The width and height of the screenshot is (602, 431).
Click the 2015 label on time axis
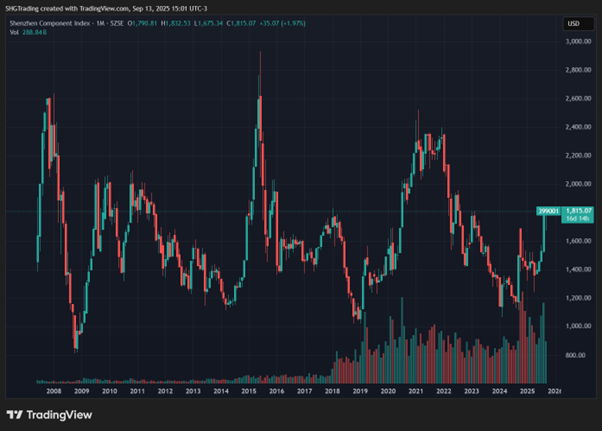[249, 391]
